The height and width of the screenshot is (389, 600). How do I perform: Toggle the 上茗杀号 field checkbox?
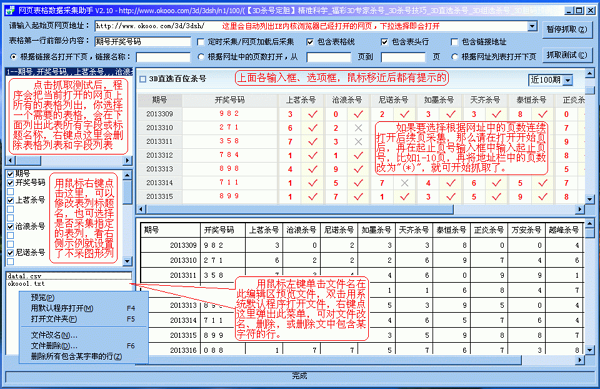pyautogui.click(x=11, y=200)
